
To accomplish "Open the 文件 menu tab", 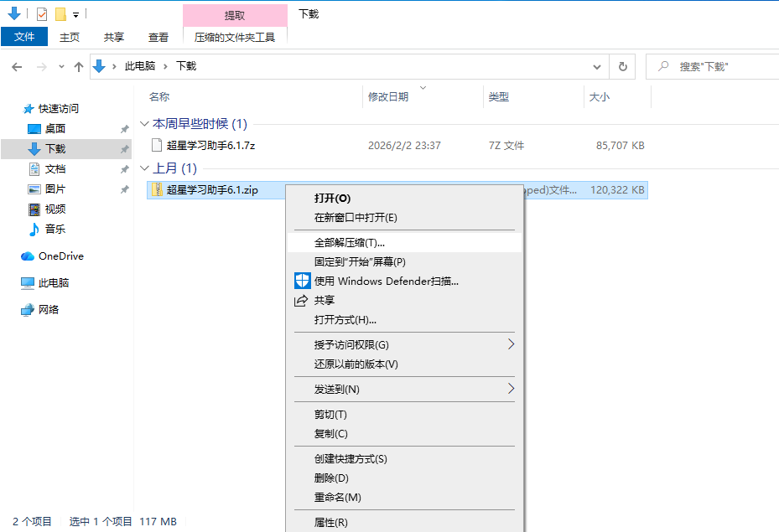I will tap(24, 37).
